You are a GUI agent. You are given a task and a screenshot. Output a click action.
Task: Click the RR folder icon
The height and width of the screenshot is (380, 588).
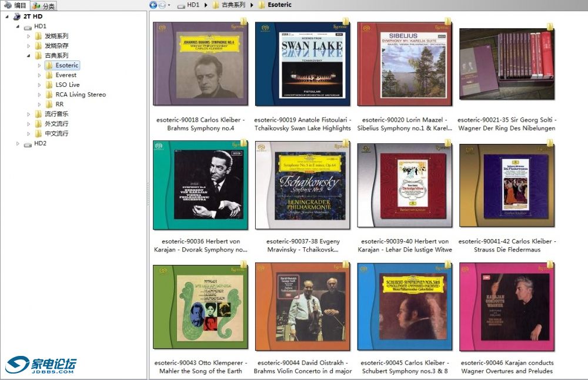49,104
